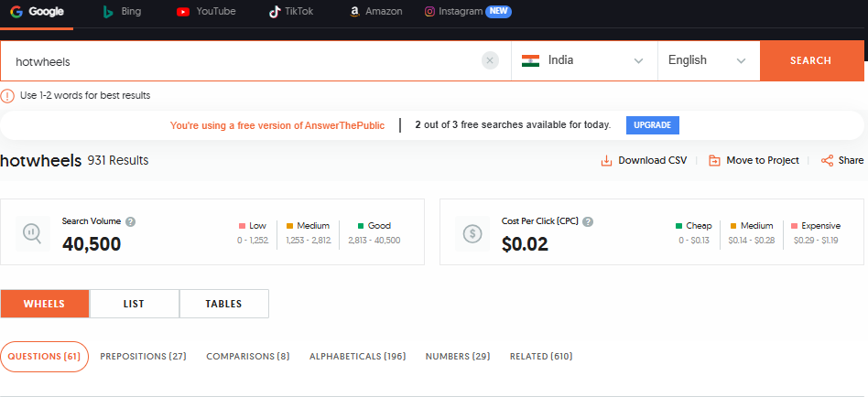Switch to the LIST view
868x397 pixels.
tap(134, 304)
